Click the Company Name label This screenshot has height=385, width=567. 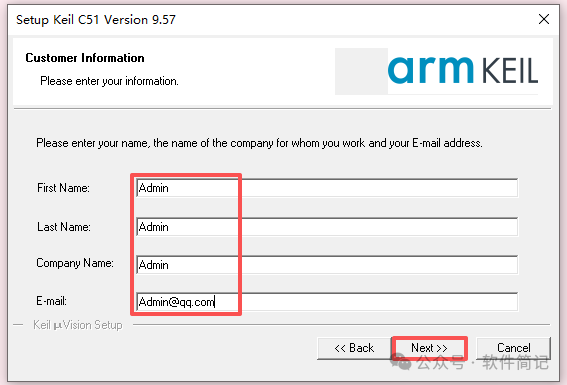[x=75, y=263]
